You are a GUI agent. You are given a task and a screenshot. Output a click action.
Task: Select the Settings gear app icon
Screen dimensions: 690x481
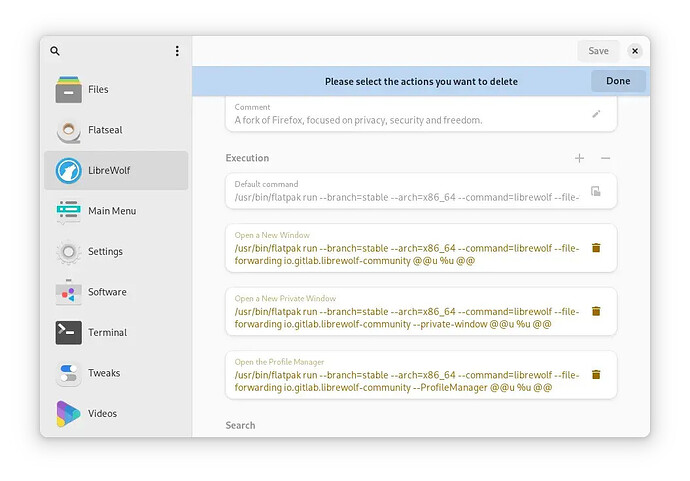click(68, 252)
